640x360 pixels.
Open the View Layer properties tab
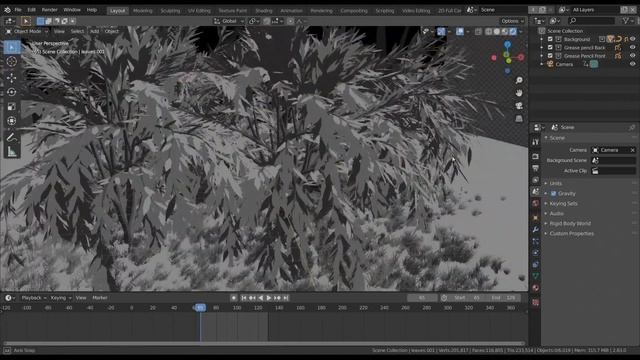point(536,180)
